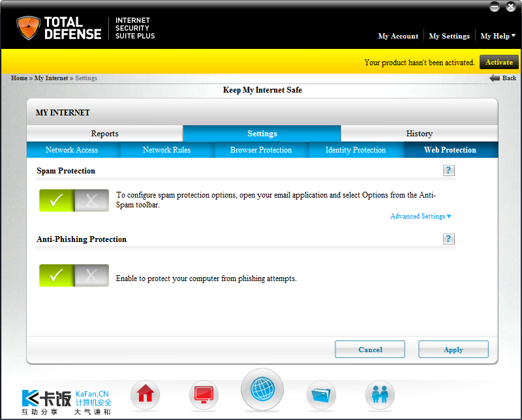Image resolution: width=522 pixels, height=420 pixels.
Task: Turn on Spam Protection with the green check
Action: pyautogui.click(x=57, y=200)
